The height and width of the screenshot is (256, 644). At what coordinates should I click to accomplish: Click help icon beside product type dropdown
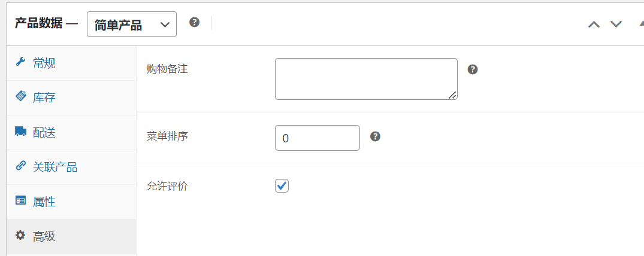tap(194, 22)
